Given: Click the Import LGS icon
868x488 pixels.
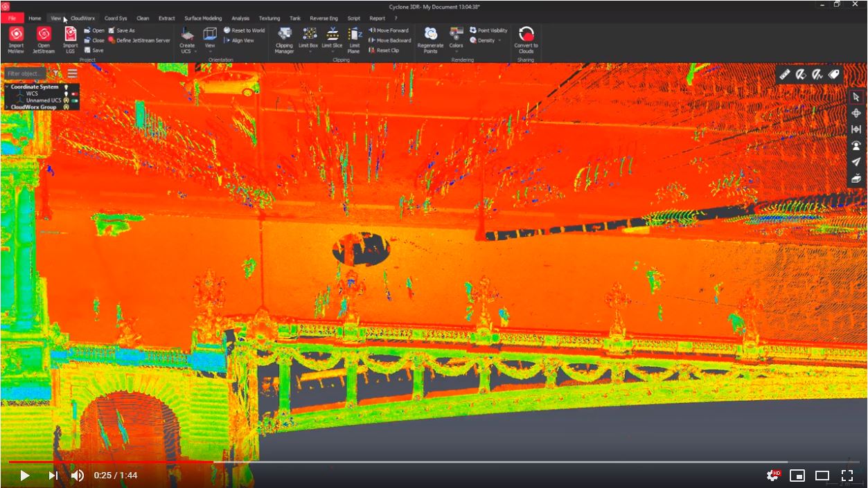Looking at the screenshot, I should pyautogui.click(x=70, y=35).
